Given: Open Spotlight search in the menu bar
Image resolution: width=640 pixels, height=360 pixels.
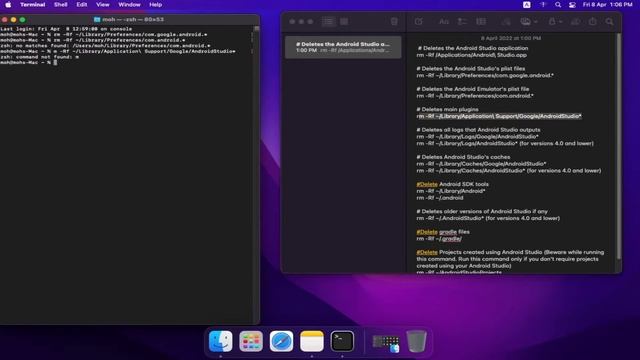Looking at the screenshot, I should tap(558, 5).
